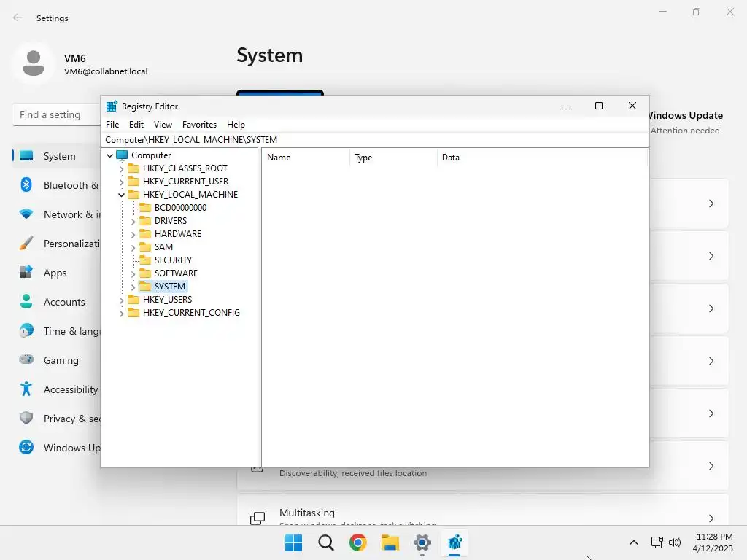The width and height of the screenshot is (747, 560).
Task: Open the Favorites menu in Registry Editor
Action: coord(199,124)
